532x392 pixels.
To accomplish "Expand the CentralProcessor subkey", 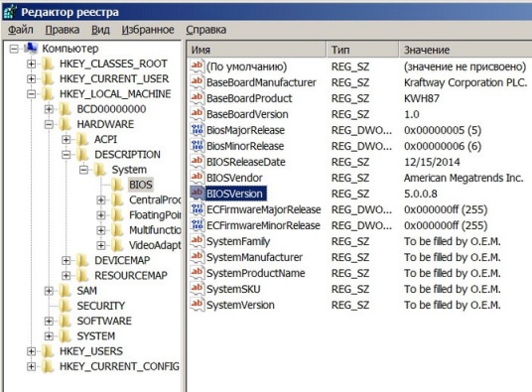I will (x=101, y=200).
